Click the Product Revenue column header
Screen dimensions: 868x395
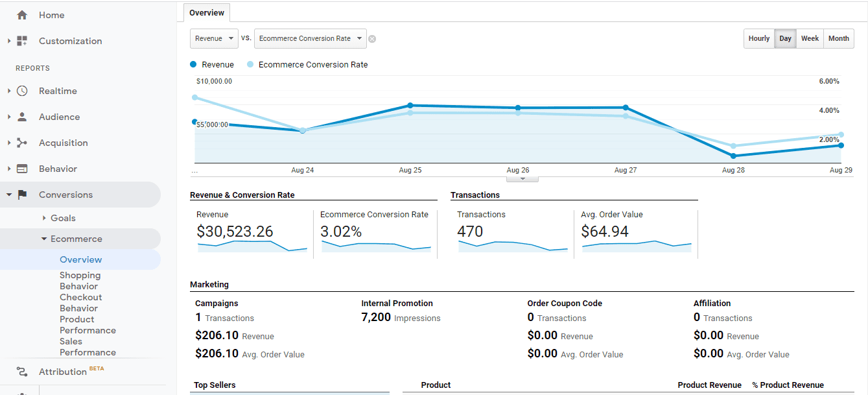pyautogui.click(x=709, y=385)
